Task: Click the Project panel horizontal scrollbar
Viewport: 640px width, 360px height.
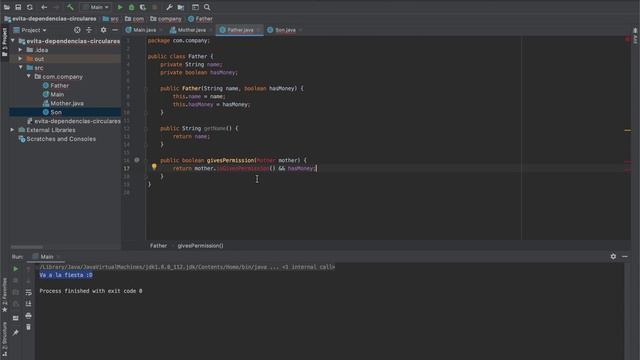Action: (27, 247)
